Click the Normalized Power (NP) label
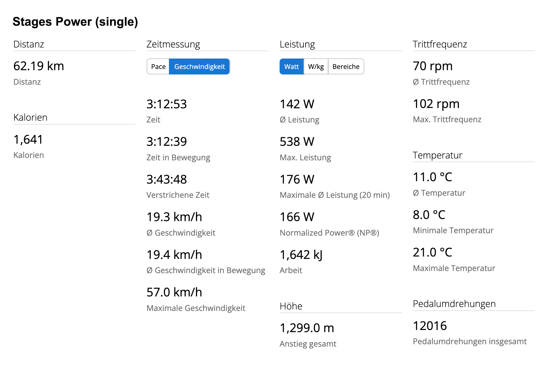Image resolution: width=549 pixels, height=392 pixels. coord(330,233)
